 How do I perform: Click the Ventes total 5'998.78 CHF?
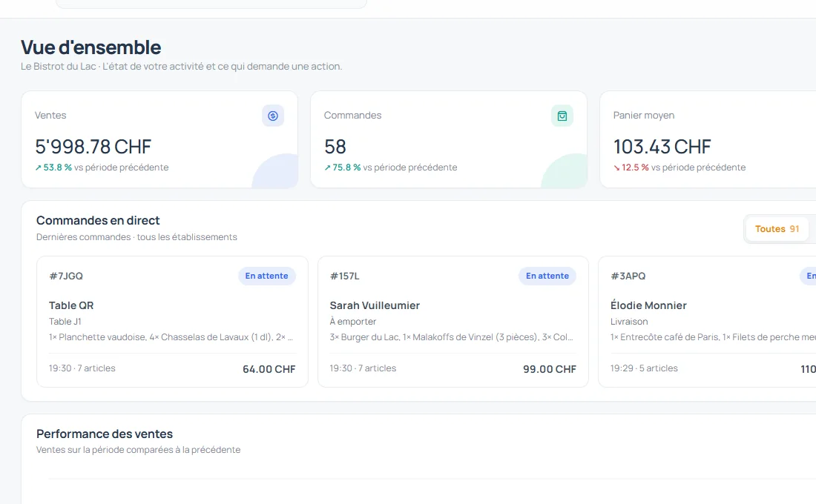point(93,147)
